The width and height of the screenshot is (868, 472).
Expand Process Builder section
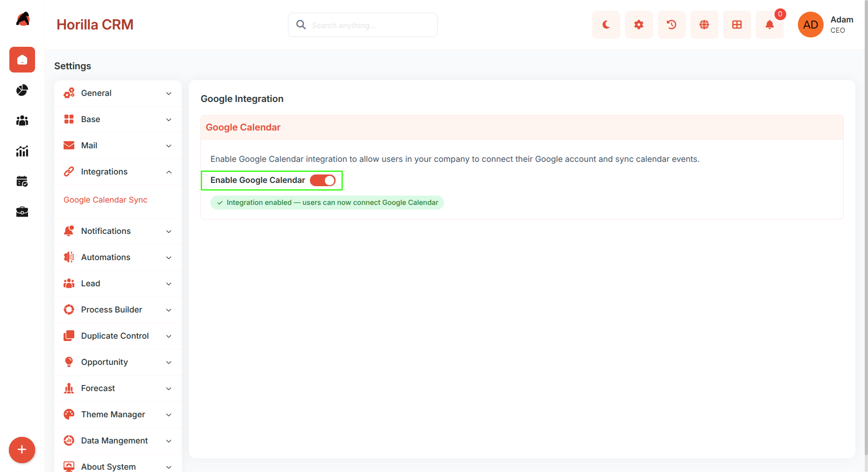click(x=118, y=310)
